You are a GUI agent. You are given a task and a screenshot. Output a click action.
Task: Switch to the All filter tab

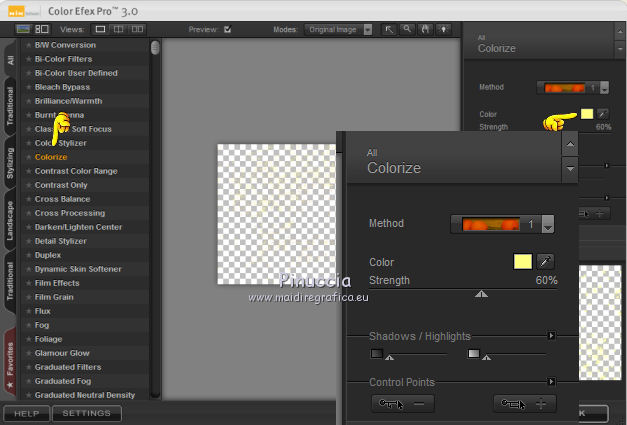(10, 60)
